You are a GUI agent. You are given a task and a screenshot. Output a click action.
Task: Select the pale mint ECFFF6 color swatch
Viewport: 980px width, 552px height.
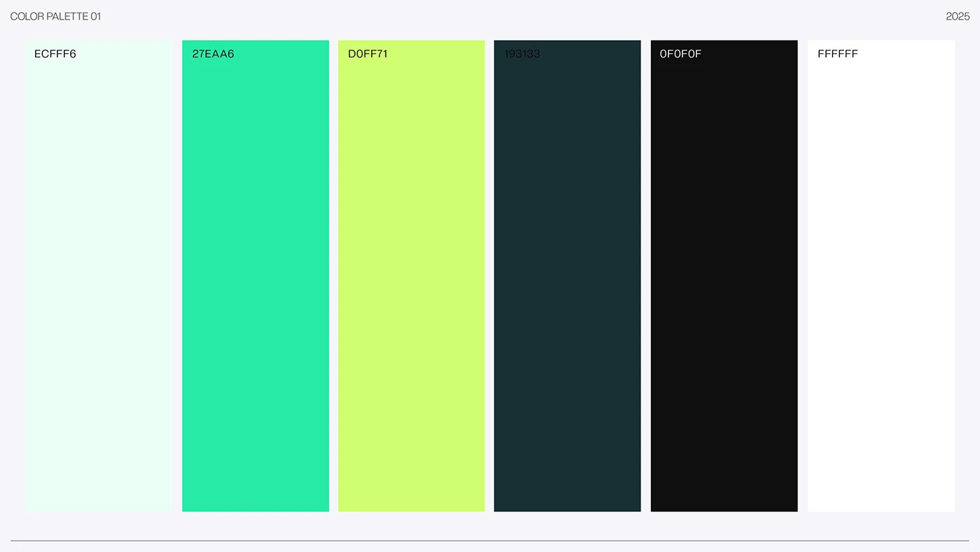tap(99, 280)
